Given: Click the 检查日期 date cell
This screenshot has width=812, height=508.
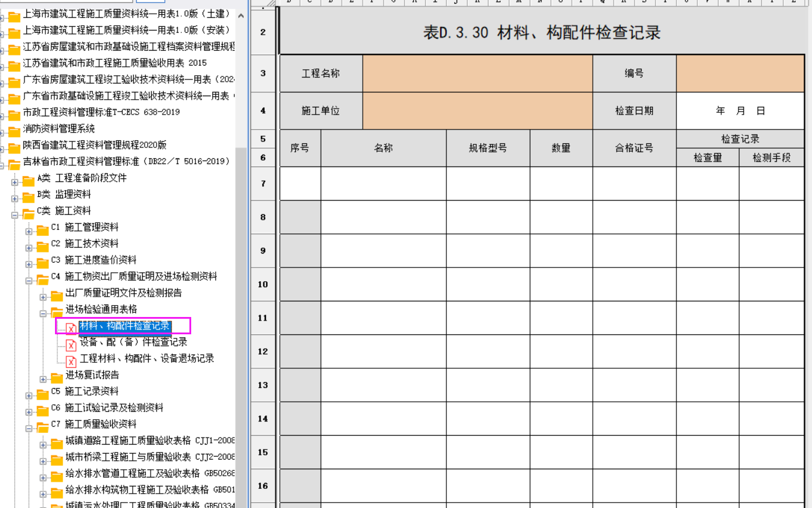Looking at the screenshot, I should [740, 111].
